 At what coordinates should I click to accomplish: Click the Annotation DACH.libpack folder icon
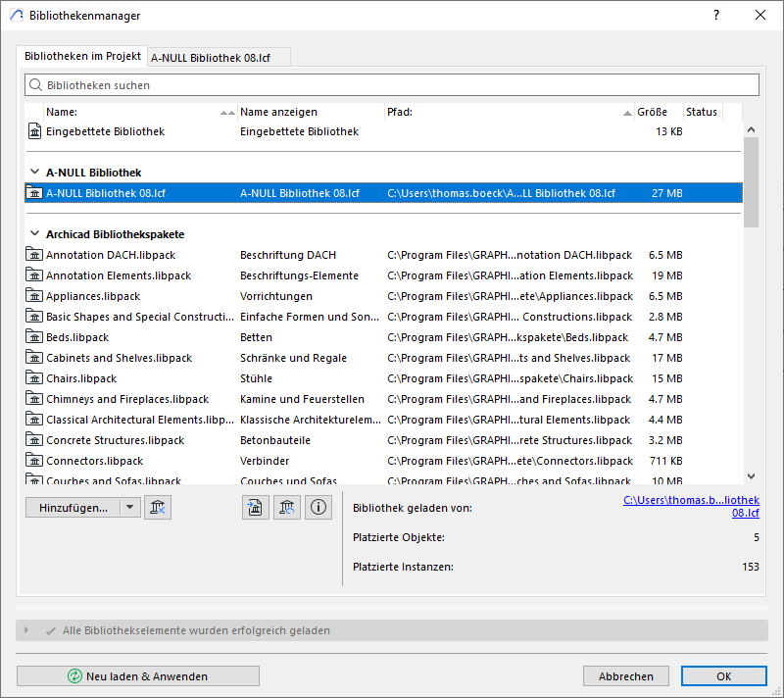point(34,255)
